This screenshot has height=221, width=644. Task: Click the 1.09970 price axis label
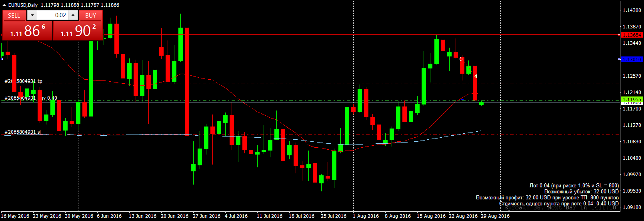[632, 175]
